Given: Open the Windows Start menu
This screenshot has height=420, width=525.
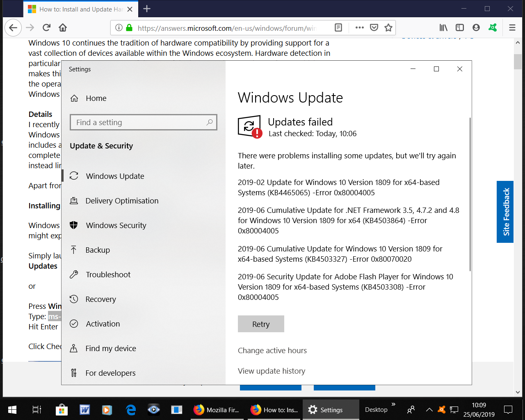Looking at the screenshot, I should point(12,410).
